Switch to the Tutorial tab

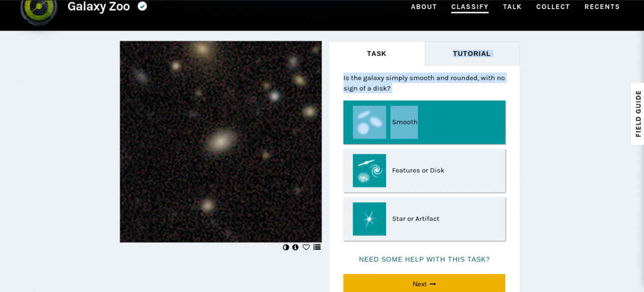coord(472,53)
